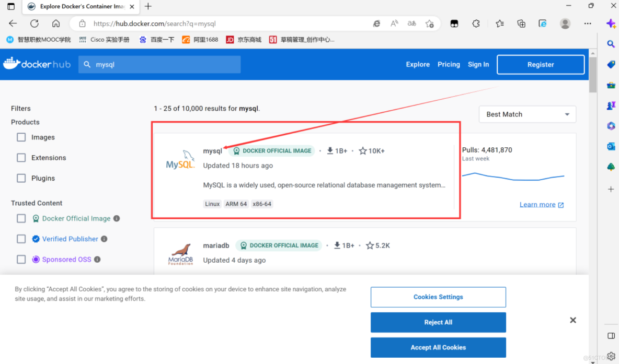Open the Best Match sort dropdown
This screenshot has width=619, height=364.
pyautogui.click(x=527, y=114)
